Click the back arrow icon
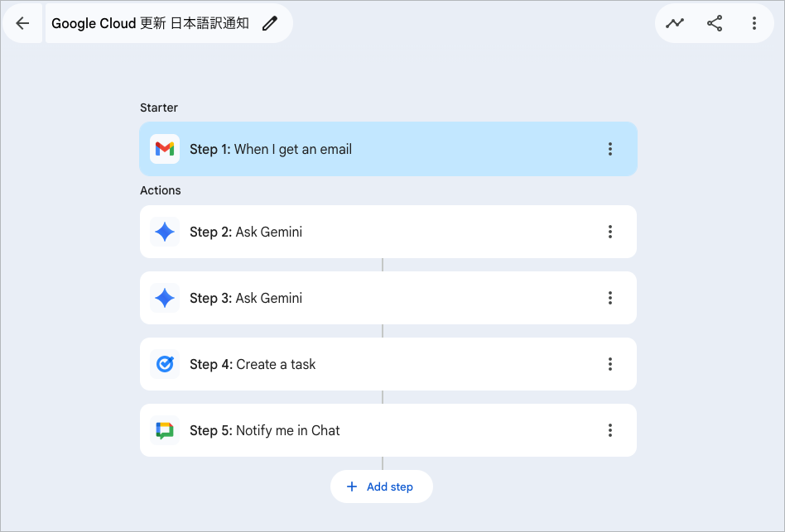Image resolution: width=785 pixels, height=532 pixels. point(22,23)
